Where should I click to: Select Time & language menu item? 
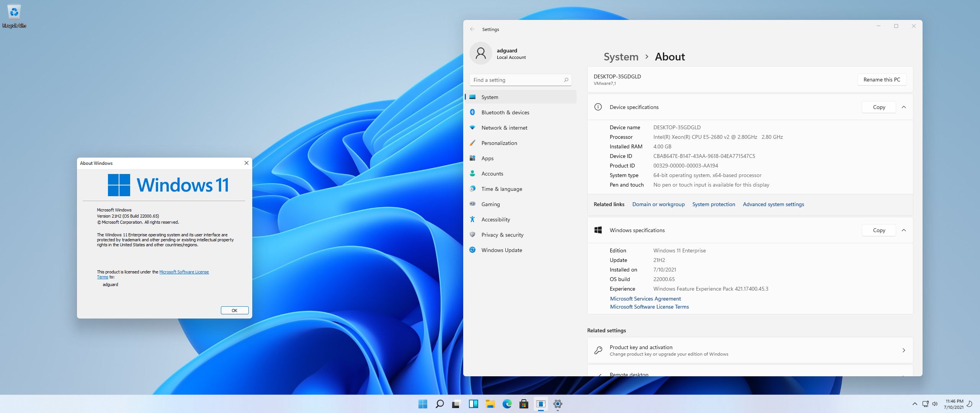coord(501,189)
